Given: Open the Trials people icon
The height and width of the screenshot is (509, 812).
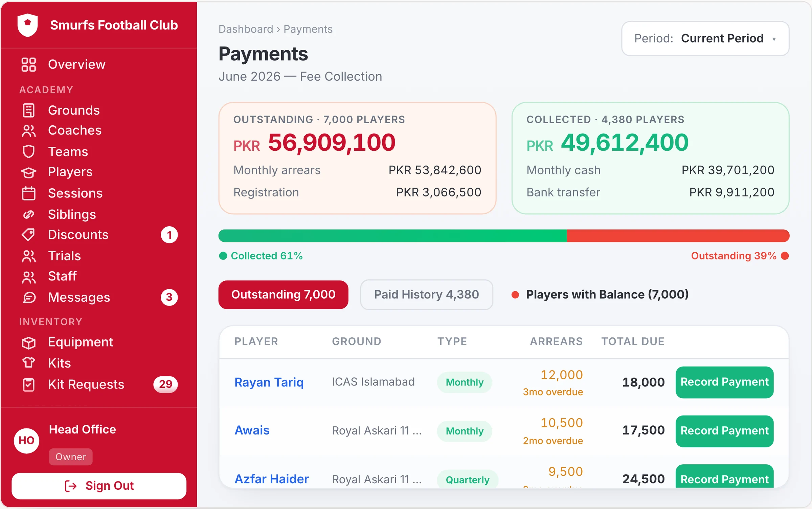Looking at the screenshot, I should point(28,256).
